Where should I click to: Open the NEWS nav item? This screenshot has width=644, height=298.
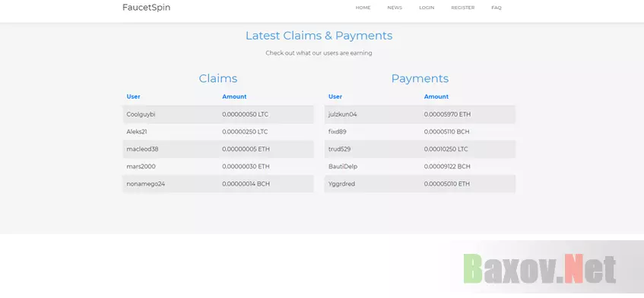click(395, 8)
